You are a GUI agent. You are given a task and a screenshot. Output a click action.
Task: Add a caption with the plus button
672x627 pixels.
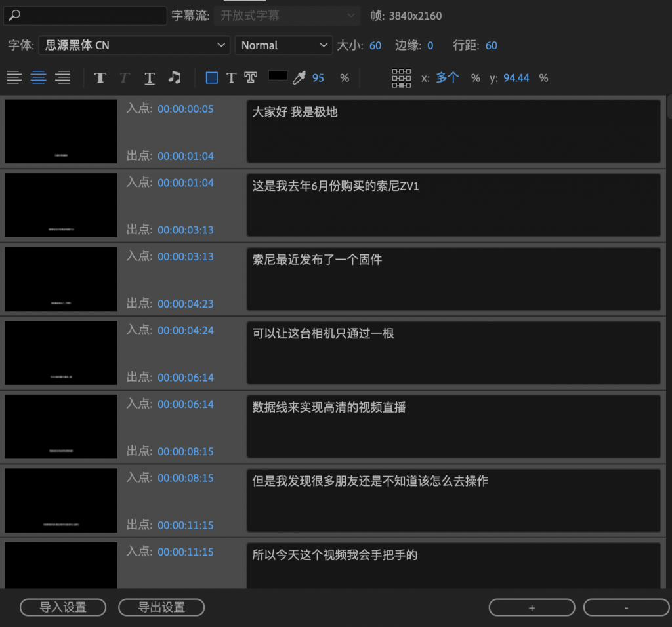[532, 607]
